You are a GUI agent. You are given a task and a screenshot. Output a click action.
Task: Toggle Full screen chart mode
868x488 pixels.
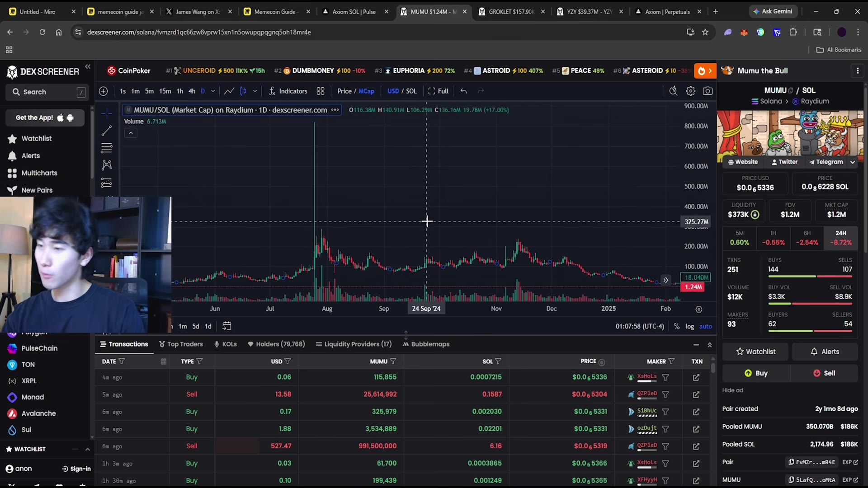(x=438, y=91)
